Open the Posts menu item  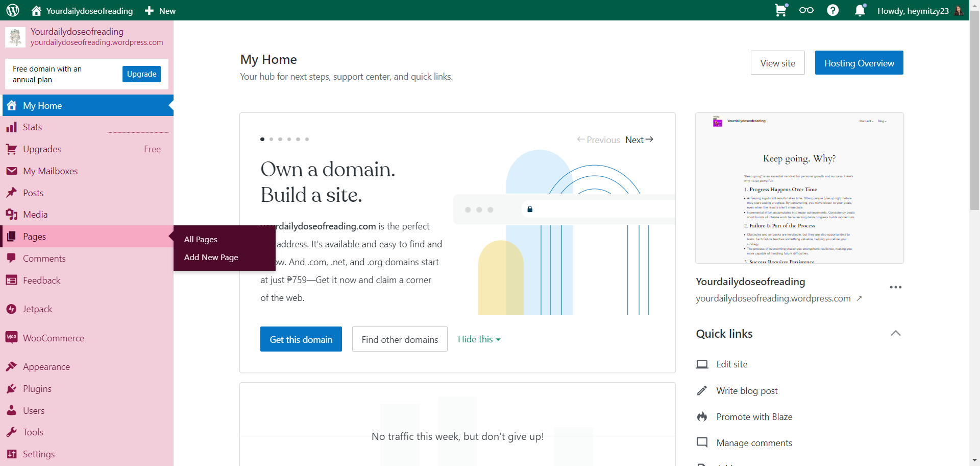(x=88, y=193)
